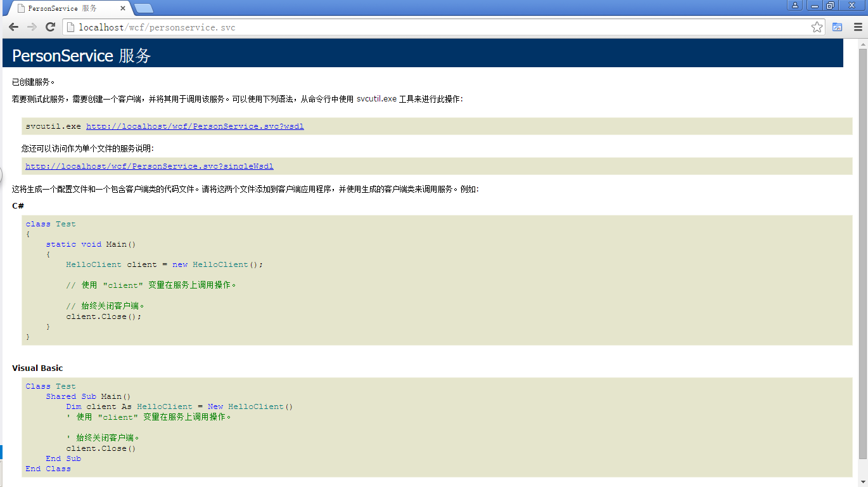Click the forward navigation arrow

point(32,27)
